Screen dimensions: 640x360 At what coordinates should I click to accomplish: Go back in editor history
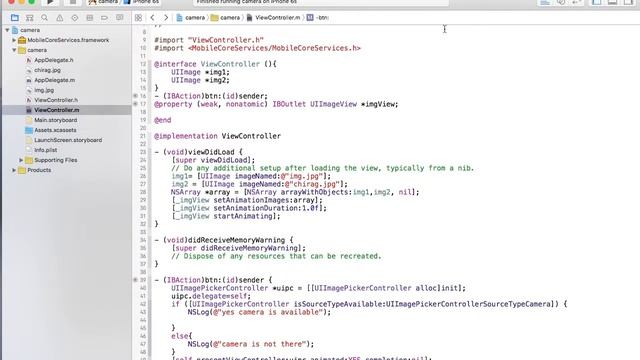[152, 18]
